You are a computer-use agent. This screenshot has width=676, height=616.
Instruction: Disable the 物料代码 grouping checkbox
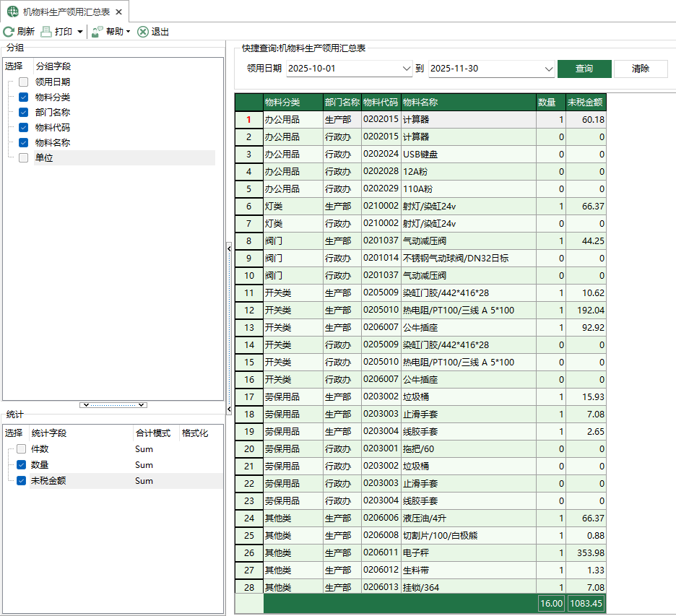[x=24, y=126]
